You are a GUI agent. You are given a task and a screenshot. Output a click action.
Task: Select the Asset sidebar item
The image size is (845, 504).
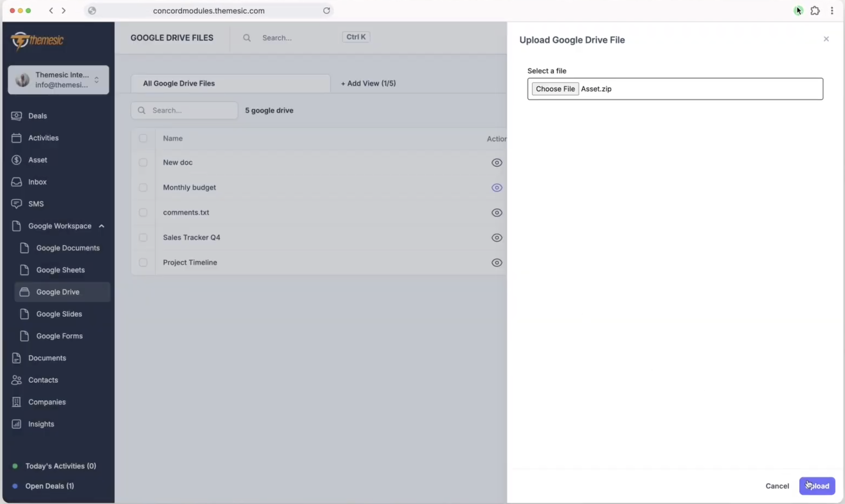click(38, 160)
